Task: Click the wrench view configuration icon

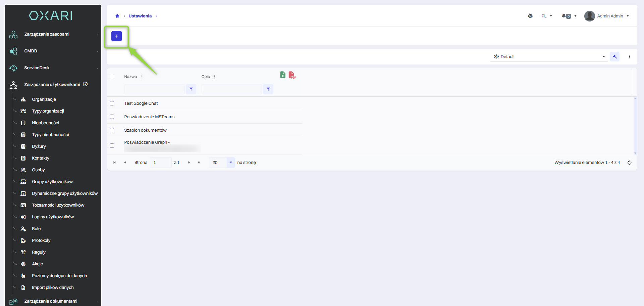Action: coord(614,57)
